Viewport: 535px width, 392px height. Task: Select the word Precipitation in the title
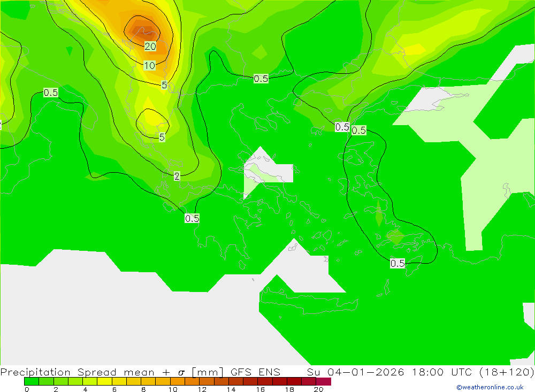click(x=35, y=372)
